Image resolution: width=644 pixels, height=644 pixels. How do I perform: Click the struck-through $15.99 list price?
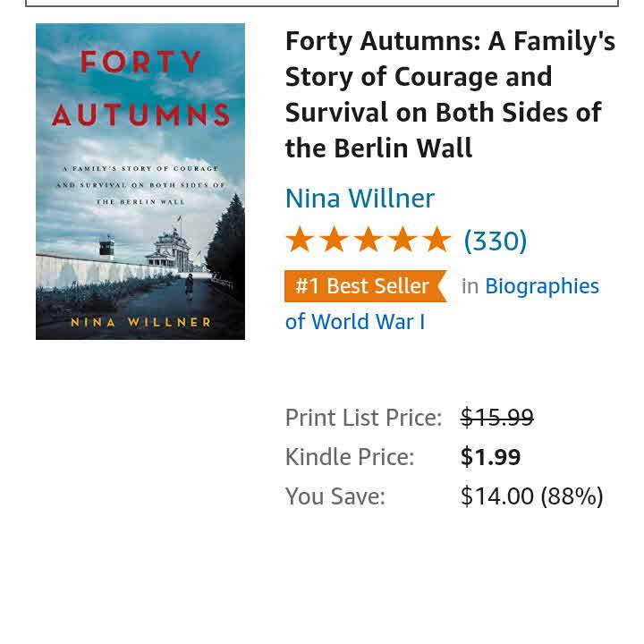496,418
